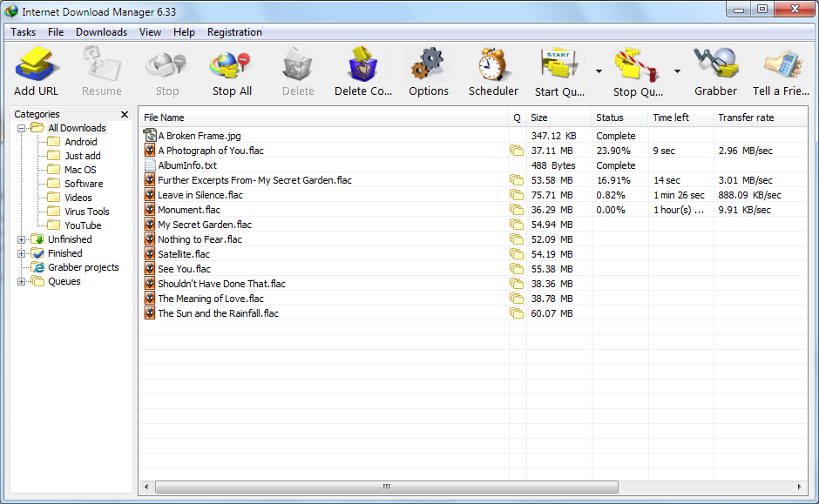Select My Secret Garden.flac file name

click(x=204, y=225)
